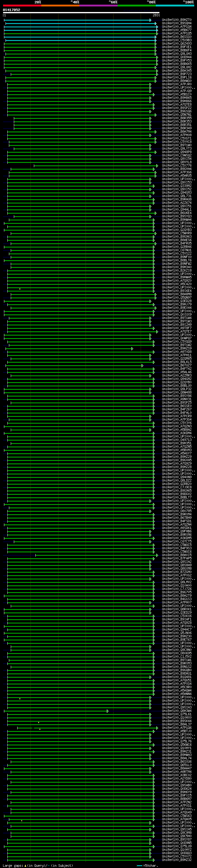This screenshot has height=868, width=197.
Task: Open hit UniRef100_Q5QN97
Action: point(176,297)
